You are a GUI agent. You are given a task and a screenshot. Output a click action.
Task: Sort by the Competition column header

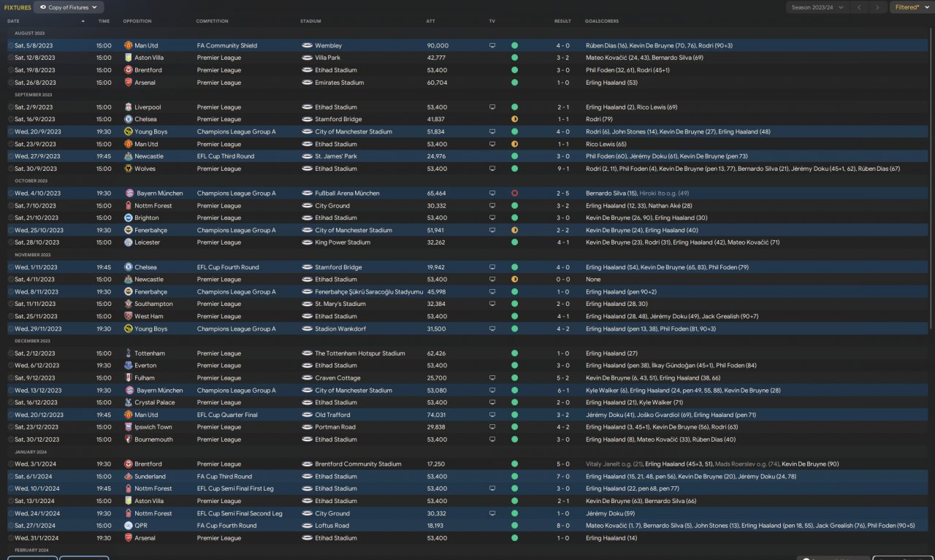(213, 21)
